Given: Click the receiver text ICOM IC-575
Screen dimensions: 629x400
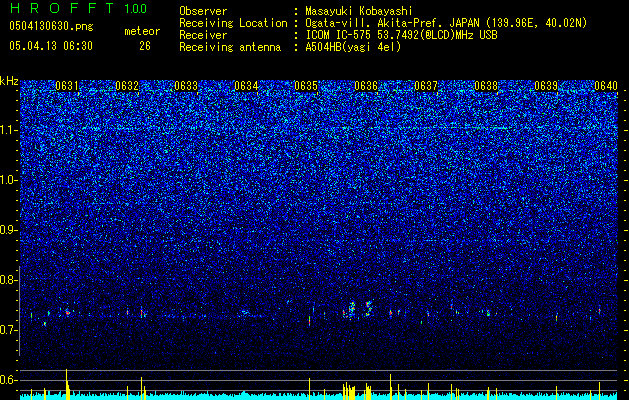Looking at the screenshot, I should 338,35.
